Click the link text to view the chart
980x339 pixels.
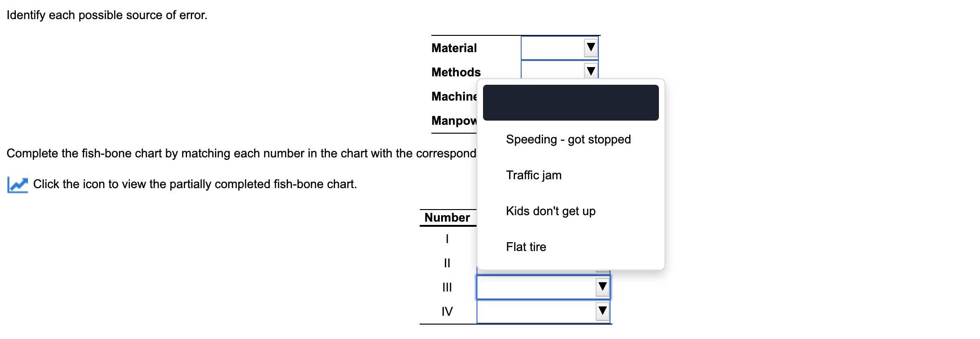pyautogui.click(x=195, y=184)
